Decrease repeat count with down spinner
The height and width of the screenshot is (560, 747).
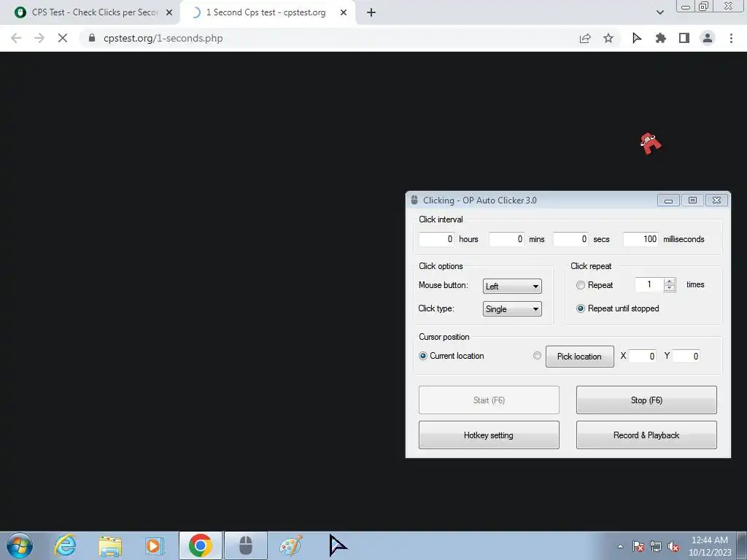pos(670,288)
